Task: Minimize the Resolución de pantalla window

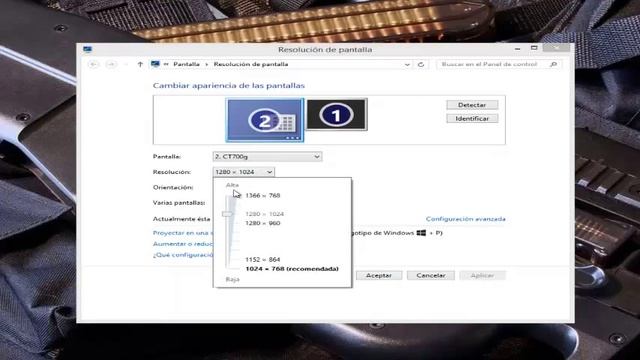Action: point(518,49)
